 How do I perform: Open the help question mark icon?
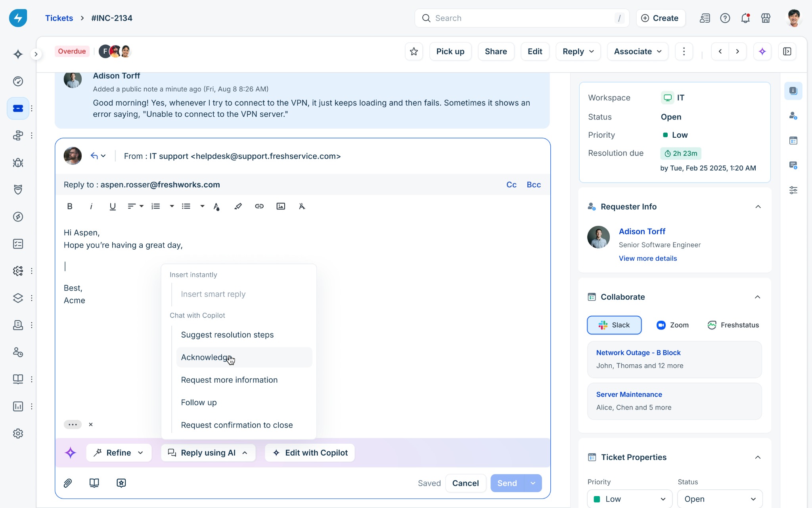(725, 18)
